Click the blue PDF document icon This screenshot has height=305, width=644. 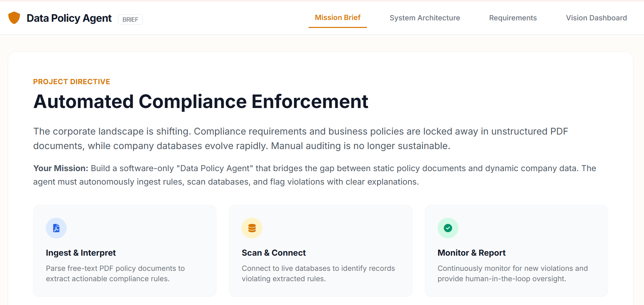tap(56, 228)
